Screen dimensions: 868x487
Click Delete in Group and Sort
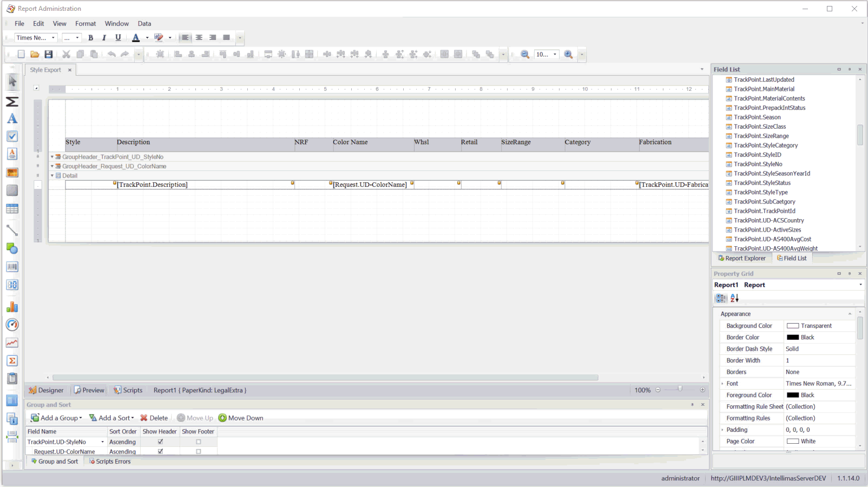click(x=154, y=418)
